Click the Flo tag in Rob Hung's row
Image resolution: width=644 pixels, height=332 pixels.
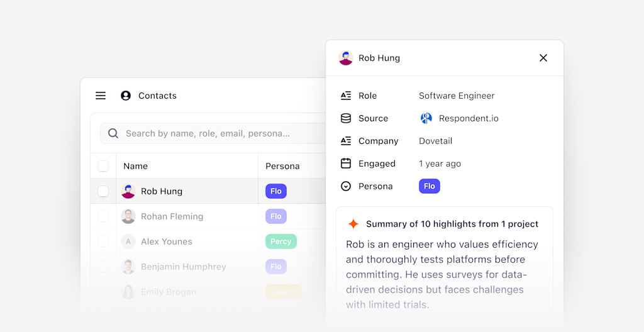click(x=276, y=191)
